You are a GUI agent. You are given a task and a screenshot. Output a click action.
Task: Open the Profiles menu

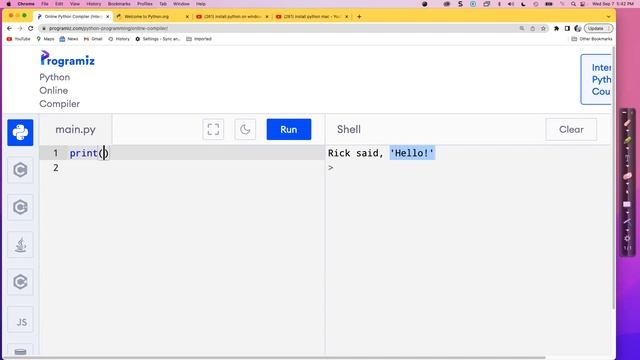click(144, 4)
